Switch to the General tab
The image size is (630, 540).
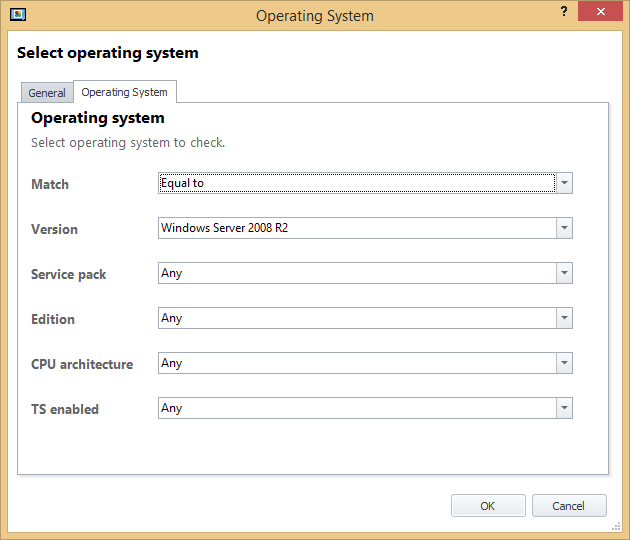click(x=47, y=92)
